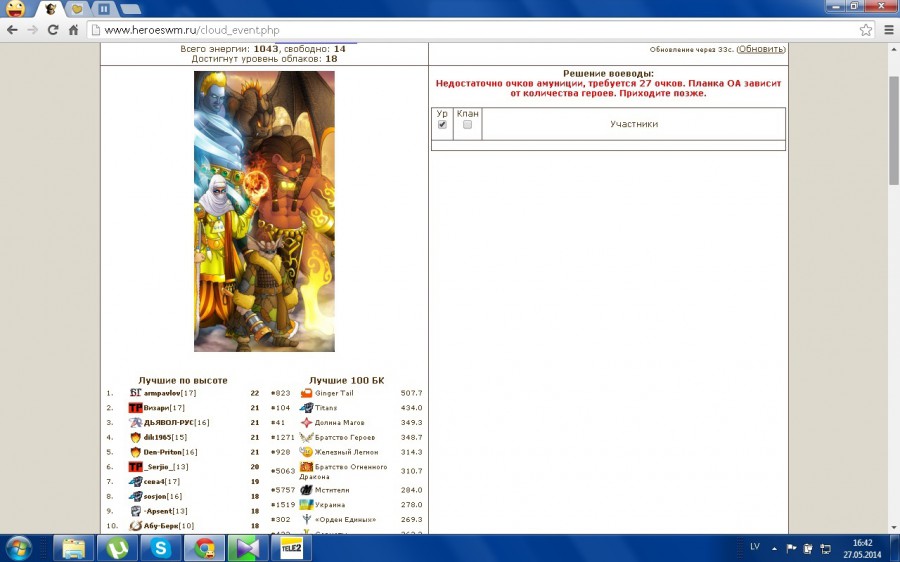
Task: Click the page vertical scrollbar thumb
Action: pos(894,130)
